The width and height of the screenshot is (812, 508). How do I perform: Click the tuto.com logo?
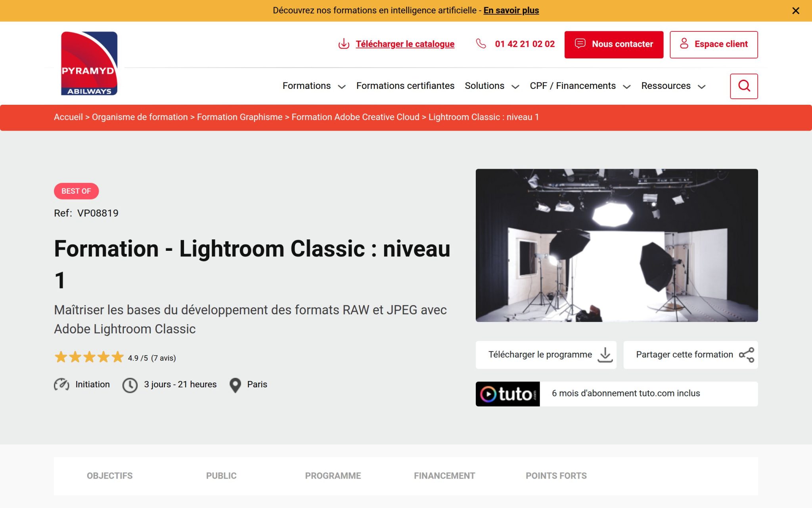tap(507, 394)
